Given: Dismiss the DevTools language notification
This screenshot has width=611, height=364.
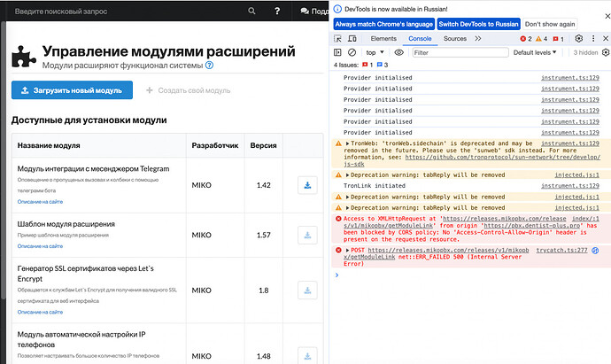Looking at the screenshot, I should pyautogui.click(x=607, y=16).
